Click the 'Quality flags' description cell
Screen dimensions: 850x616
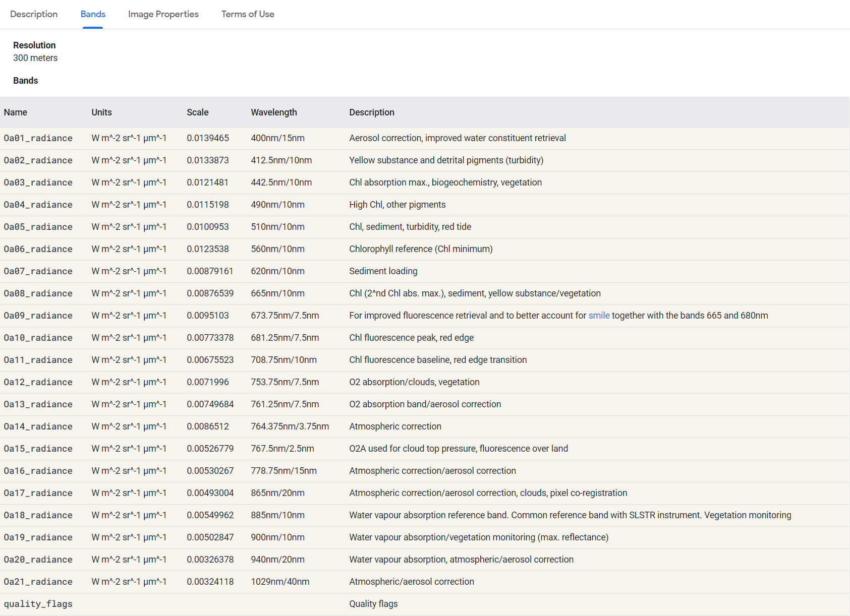coord(373,604)
